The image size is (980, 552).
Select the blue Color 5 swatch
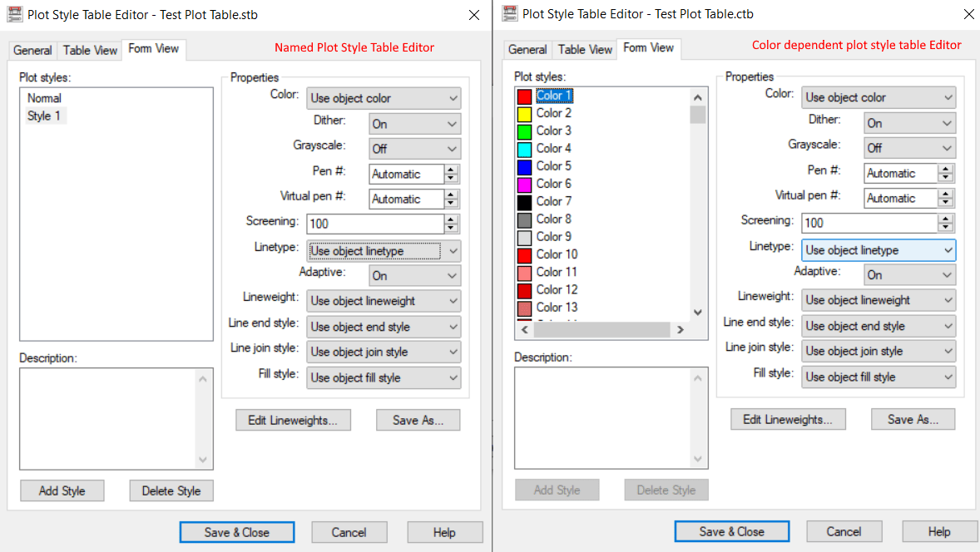pyautogui.click(x=524, y=167)
